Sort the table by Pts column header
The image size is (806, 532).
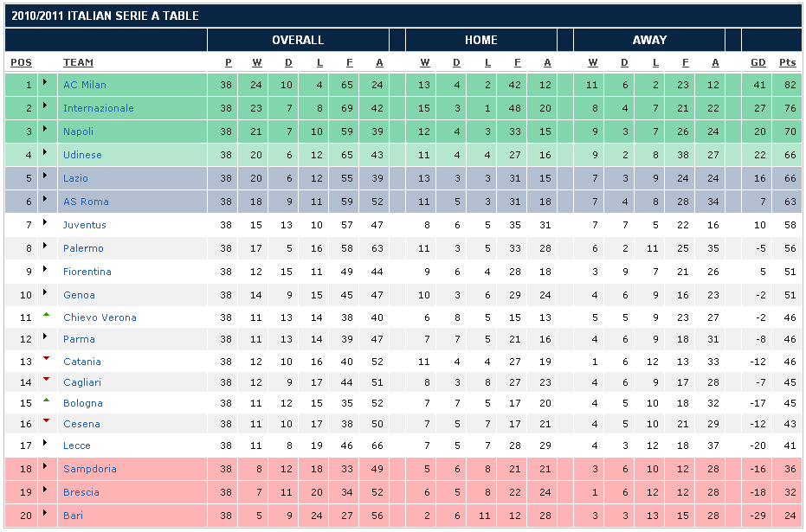(787, 62)
